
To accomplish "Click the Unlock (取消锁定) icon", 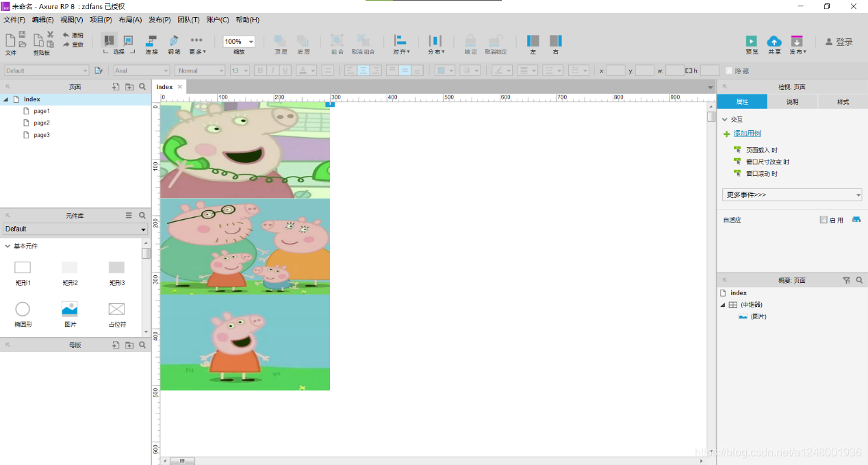I will 496,41.
